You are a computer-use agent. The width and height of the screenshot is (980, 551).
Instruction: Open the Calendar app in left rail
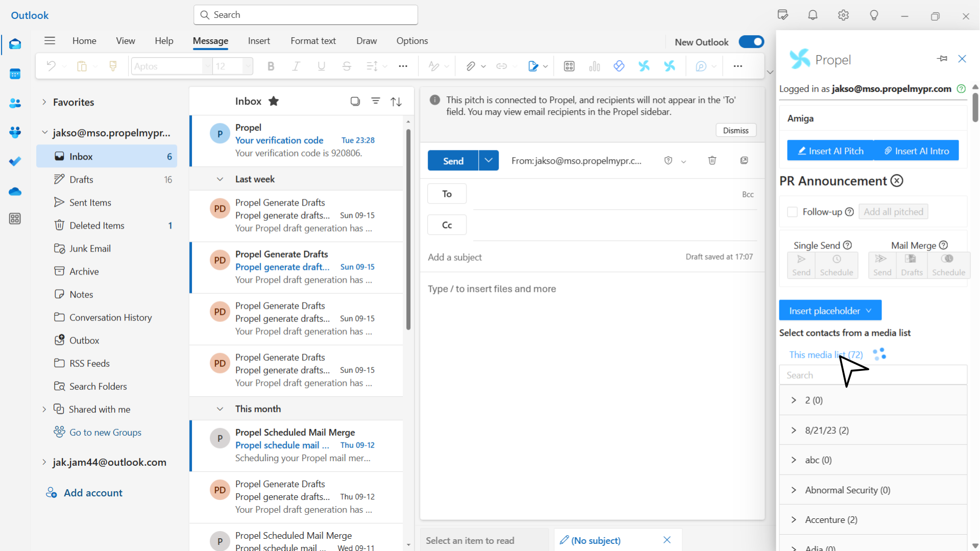15,74
